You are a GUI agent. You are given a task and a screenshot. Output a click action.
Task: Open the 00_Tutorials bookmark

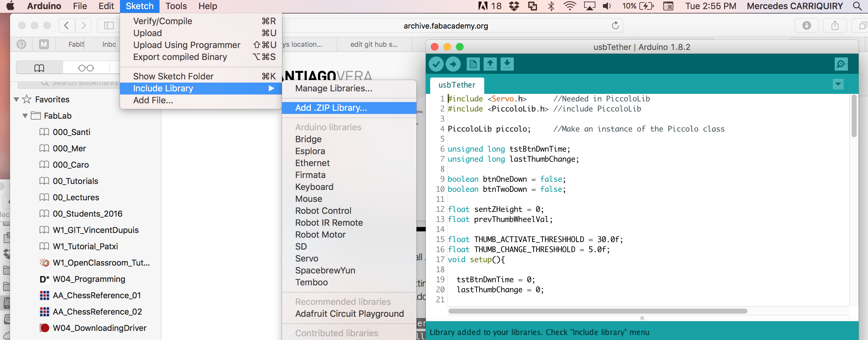pos(75,181)
